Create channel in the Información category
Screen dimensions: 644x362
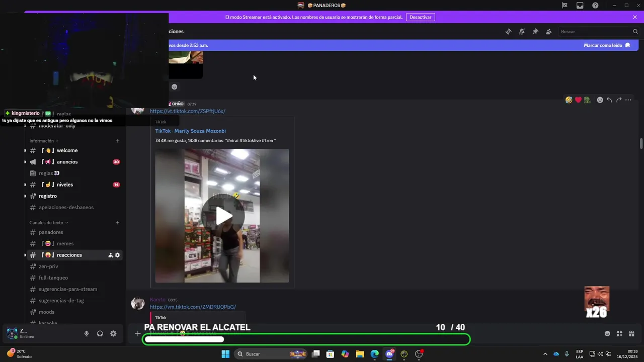117,141
